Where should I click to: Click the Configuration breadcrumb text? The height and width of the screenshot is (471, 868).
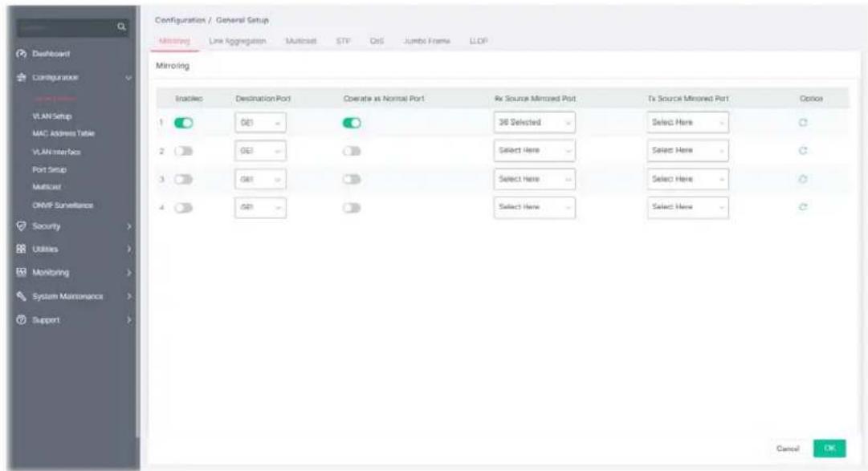tap(180, 20)
